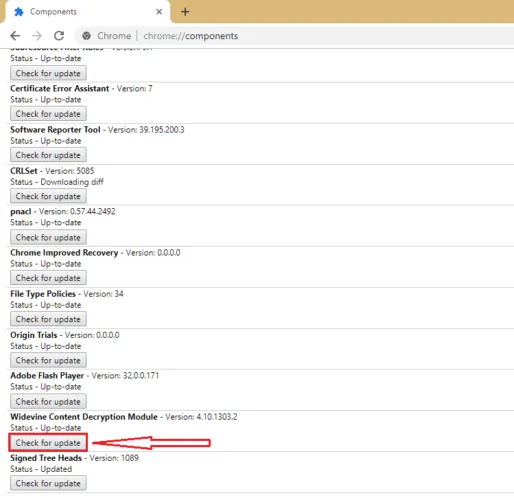
Task: Check for update for Signed Tree Heads
Action: [x=48, y=483]
